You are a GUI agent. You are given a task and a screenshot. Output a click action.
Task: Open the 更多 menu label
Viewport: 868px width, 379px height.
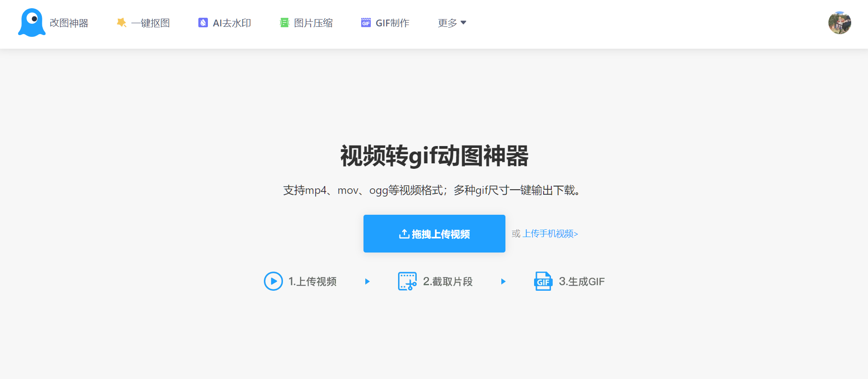click(447, 23)
